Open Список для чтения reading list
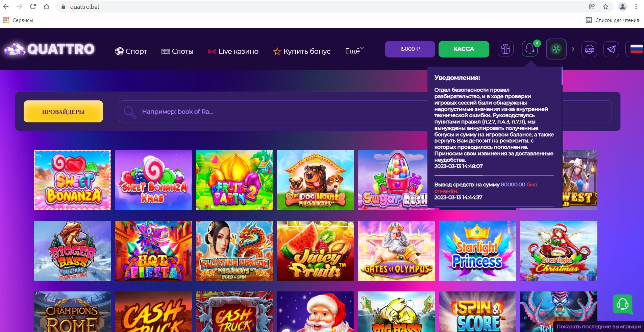Screen dimensions: 644x332 coord(612,20)
